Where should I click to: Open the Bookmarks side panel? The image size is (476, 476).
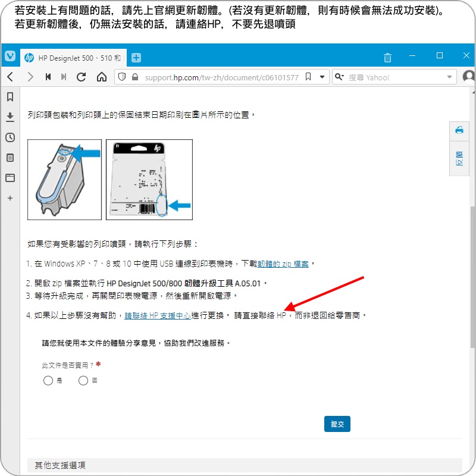click(10, 97)
